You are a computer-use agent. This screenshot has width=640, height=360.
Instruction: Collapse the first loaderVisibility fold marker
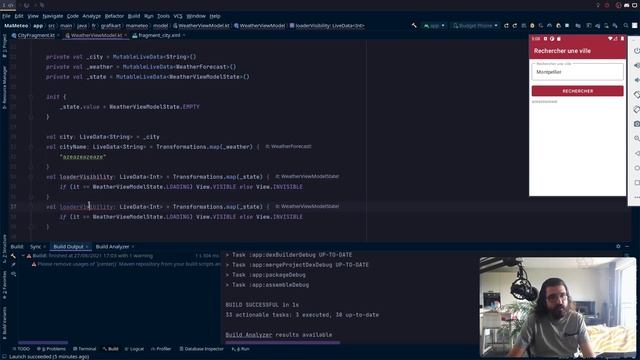click(x=31, y=177)
